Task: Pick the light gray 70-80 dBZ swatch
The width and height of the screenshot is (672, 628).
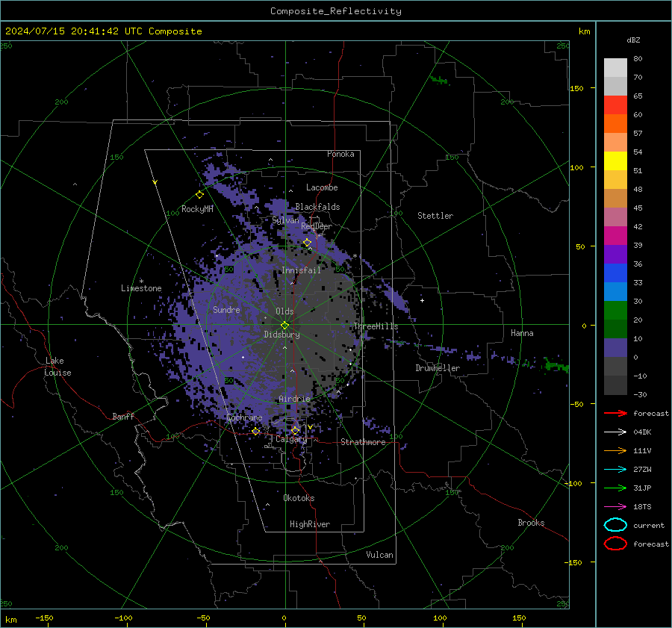Action: coord(615,68)
